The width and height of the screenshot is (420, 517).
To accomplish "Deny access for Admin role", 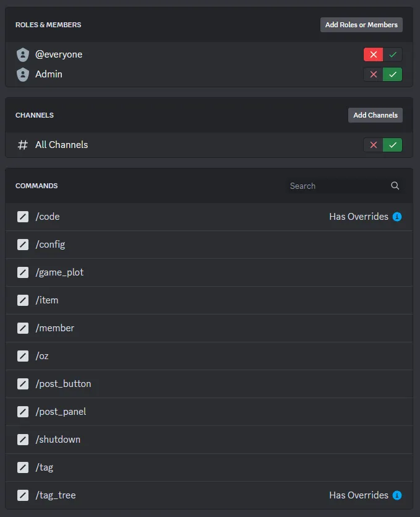I will (x=373, y=74).
